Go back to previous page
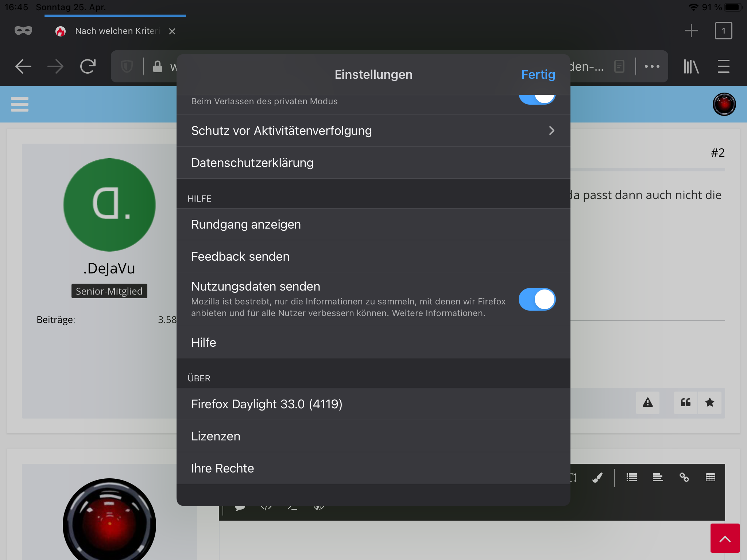 (23, 66)
